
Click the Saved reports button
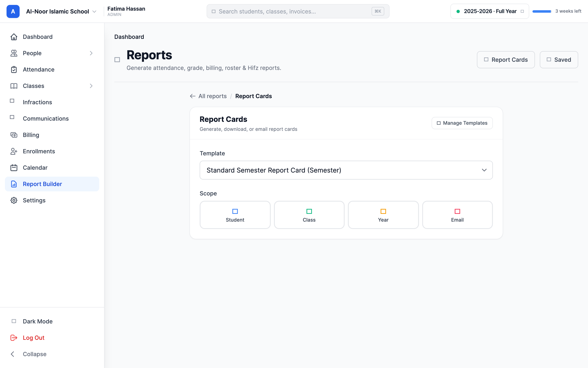559,60
